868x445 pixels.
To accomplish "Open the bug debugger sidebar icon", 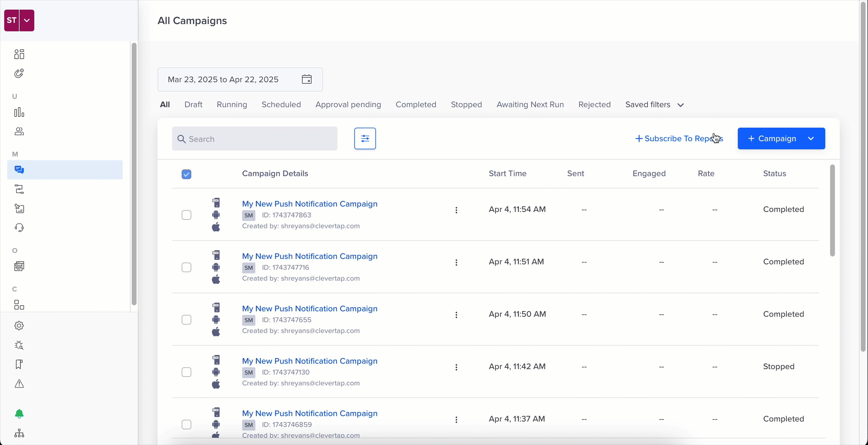I will coord(19,345).
